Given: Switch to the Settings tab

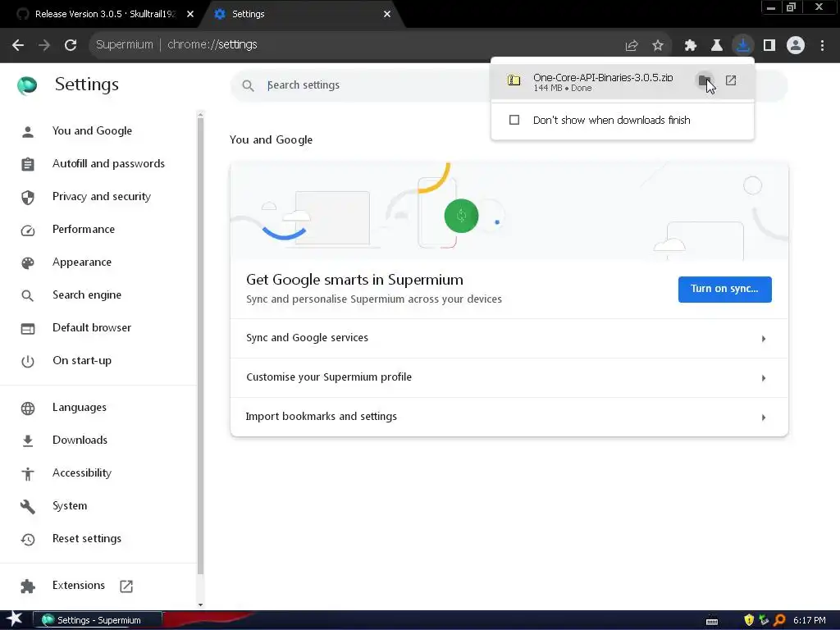Looking at the screenshot, I should (x=300, y=15).
